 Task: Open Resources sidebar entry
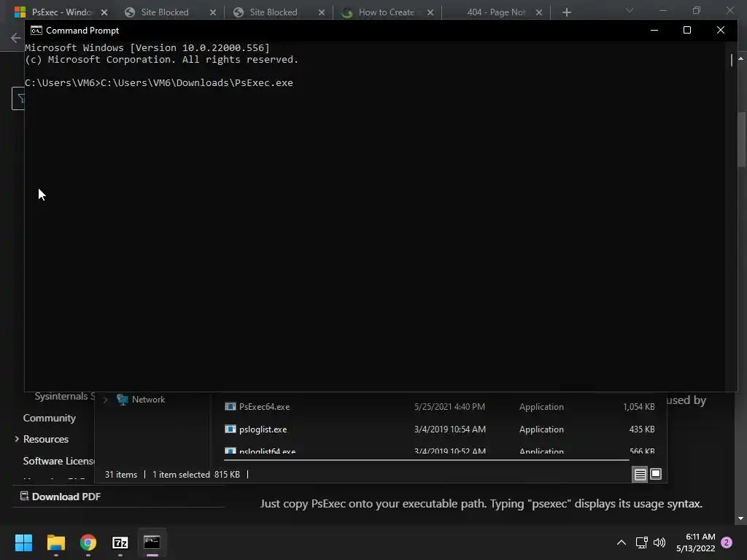[46, 438]
